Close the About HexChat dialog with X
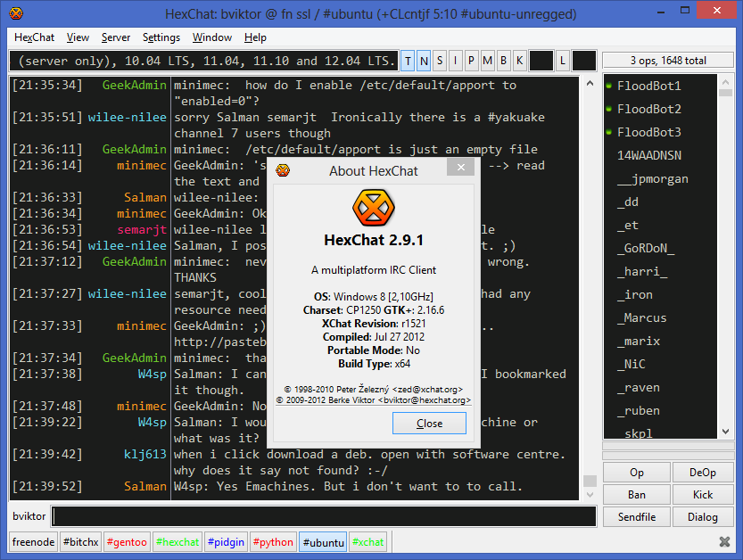The width and height of the screenshot is (743, 560). tap(460, 167)
